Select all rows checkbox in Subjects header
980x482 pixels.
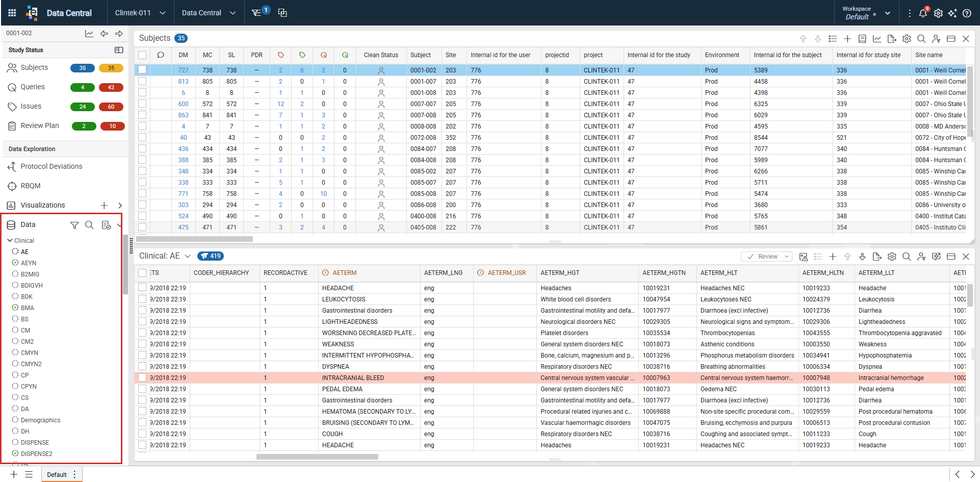(x=142, y=55)
